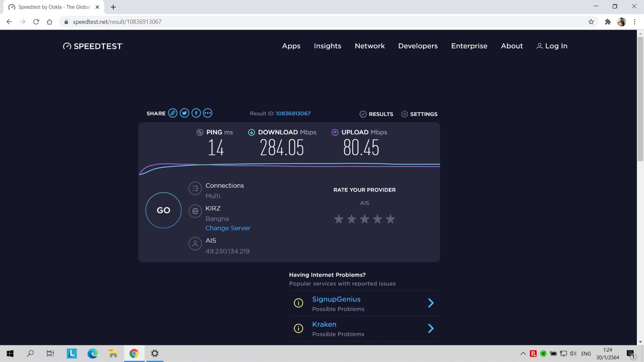The height and width of the screenshot is (362, 644).
Task: Click the KIRZ server globe icon
Action: [195, 211]
